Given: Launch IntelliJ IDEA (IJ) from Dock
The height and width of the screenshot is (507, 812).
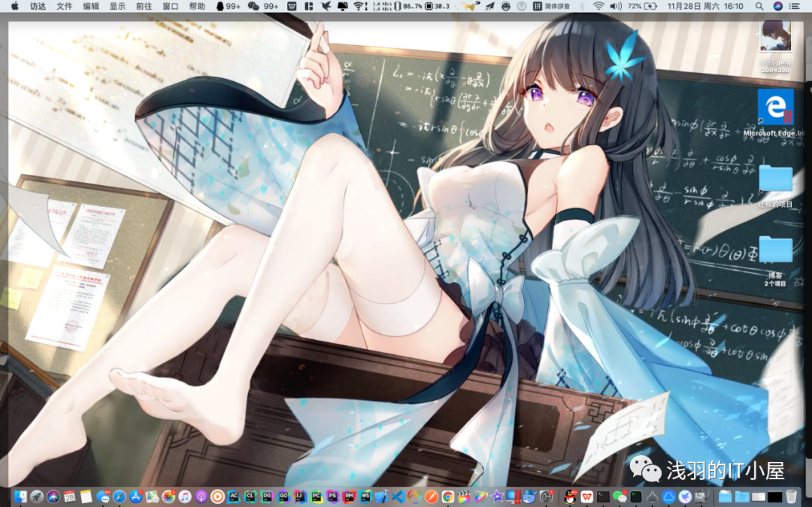Looking at the screenshot, I should point(299,496).
